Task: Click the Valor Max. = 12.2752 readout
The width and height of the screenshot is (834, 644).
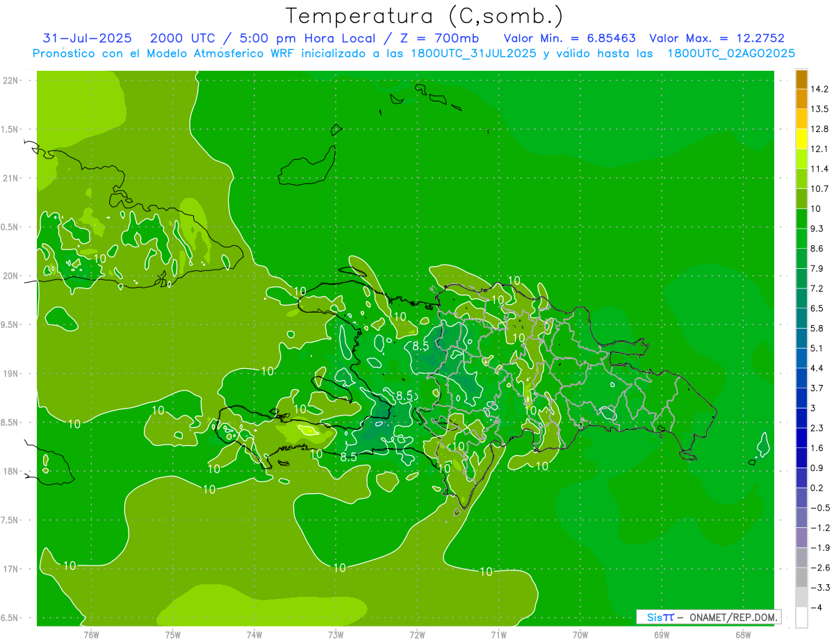Action: [716, 38]
